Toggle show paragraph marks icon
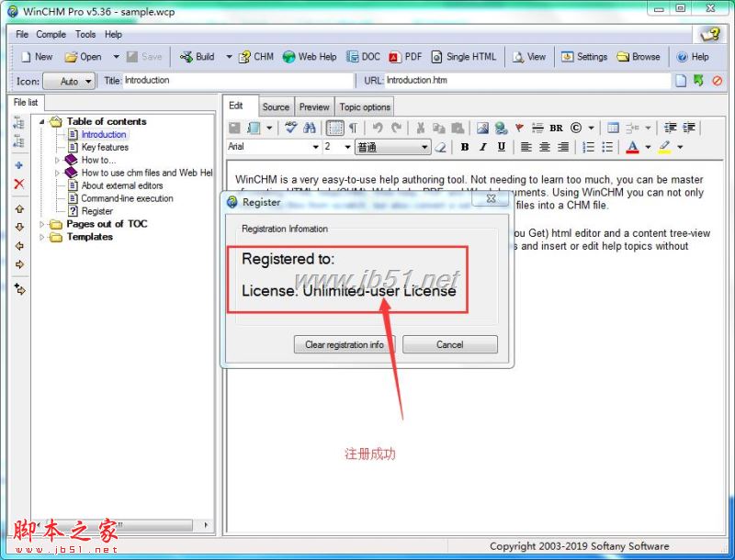 tap(354, 128)
